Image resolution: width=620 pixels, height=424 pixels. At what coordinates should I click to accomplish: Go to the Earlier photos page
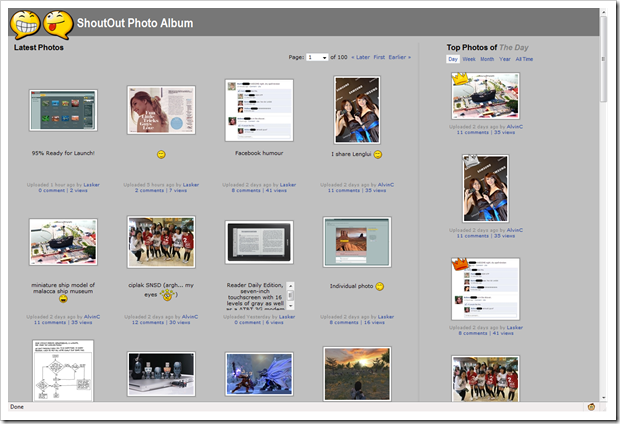pos(399,57)
